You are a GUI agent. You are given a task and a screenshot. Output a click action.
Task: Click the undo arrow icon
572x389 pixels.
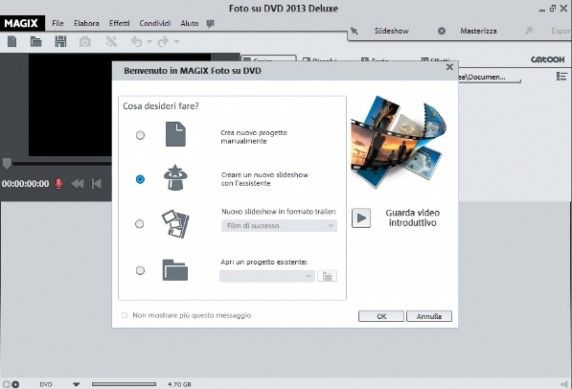pyautogui.click(x=137, y=42)
